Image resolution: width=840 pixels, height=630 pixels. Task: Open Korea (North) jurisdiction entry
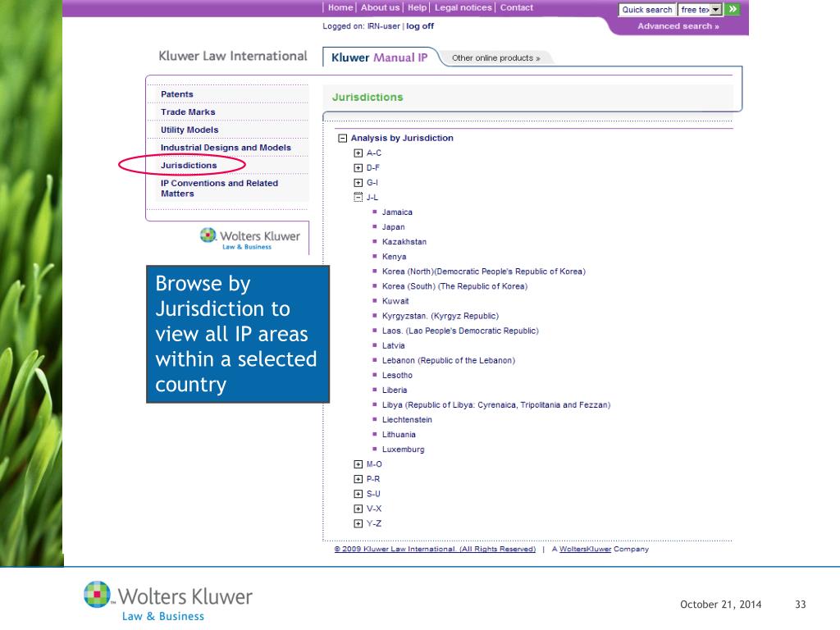pyautogui.click(x=484, y=272)
